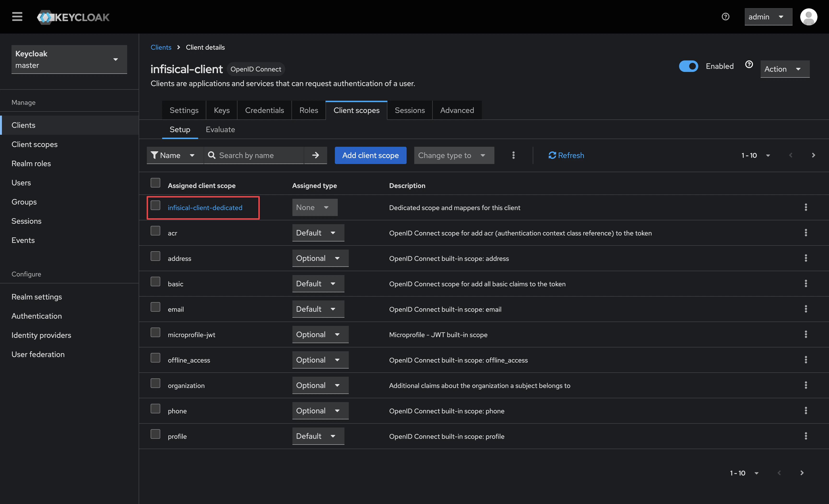This screenshot has width=829, height=504.
Task: Click the Add client scope button
Action: pos(370,155)
